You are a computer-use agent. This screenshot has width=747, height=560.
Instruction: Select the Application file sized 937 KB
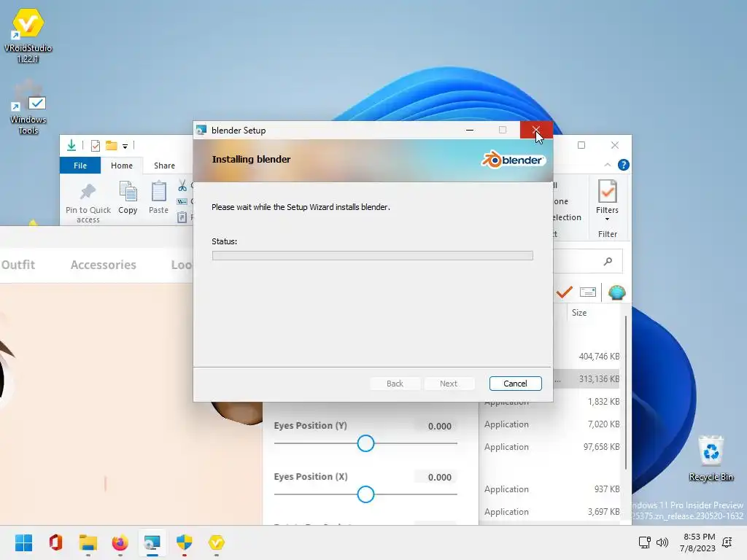coord(550,489)
